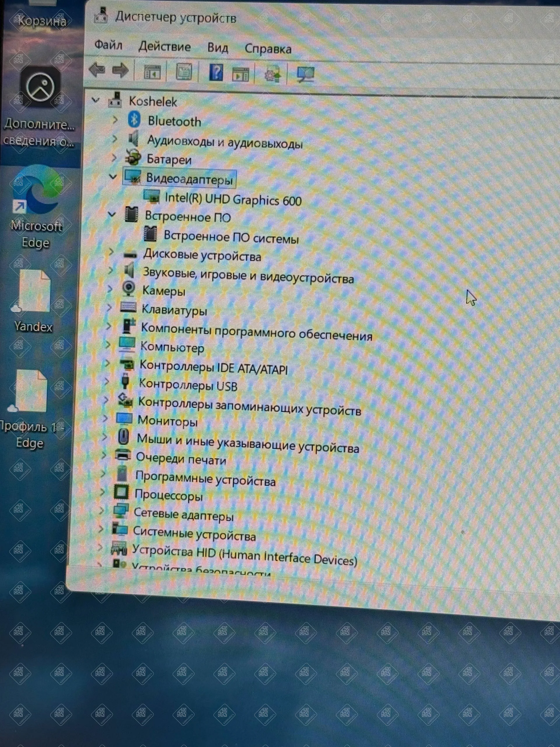Image resolution: width=560 pixels, height=747 pixels.
Task: Click the Back arrow toolbar icon
Action: (x=97, y=70)
